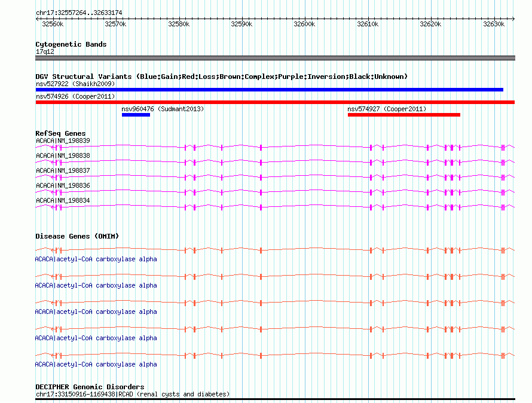Open the nsv527922 (Shaikh2009) label
Screen dimensions: 532x403
tap(75, 84)
